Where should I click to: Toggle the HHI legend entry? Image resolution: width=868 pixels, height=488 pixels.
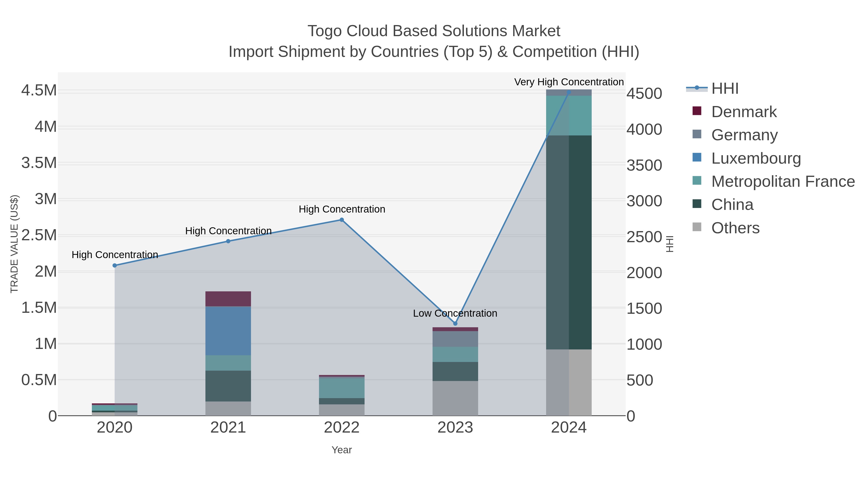(x=712, y=89)
